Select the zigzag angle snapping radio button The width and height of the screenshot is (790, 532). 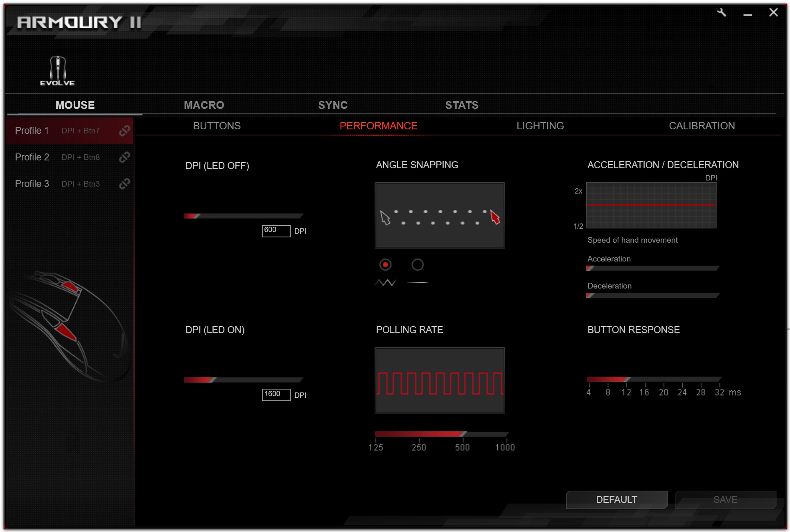click(385, 265)
